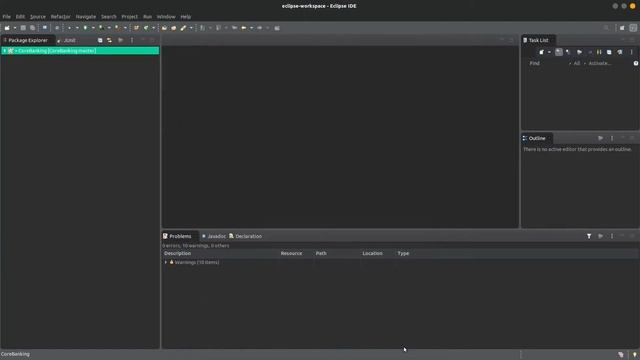
Task: Open the File menu
Action: click(7, 17)
